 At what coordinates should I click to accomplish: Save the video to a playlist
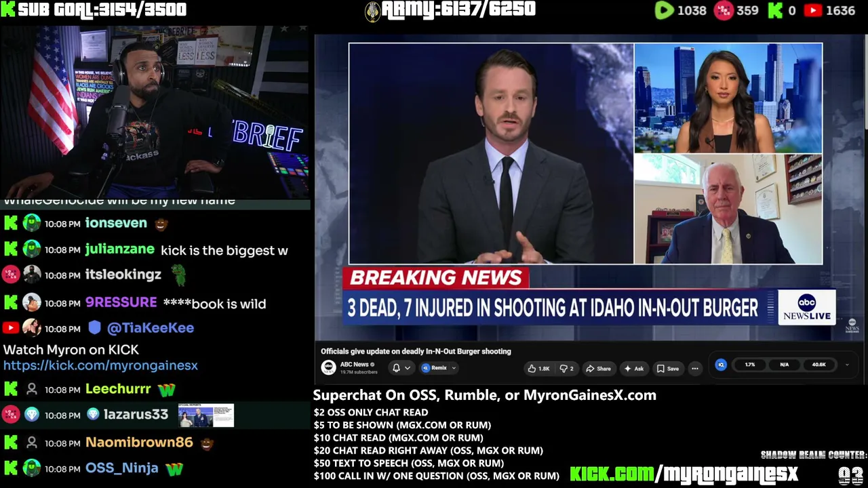[x=667, y=369]
